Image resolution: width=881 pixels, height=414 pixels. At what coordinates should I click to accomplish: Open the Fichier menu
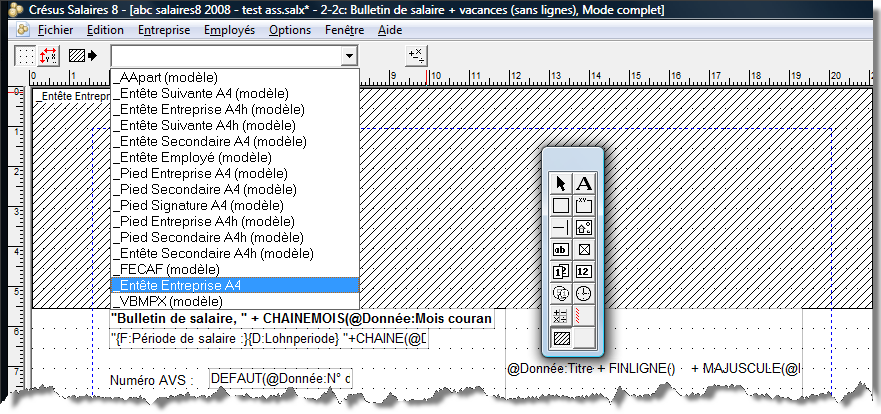pyautogui.click(x=56, y=30)
